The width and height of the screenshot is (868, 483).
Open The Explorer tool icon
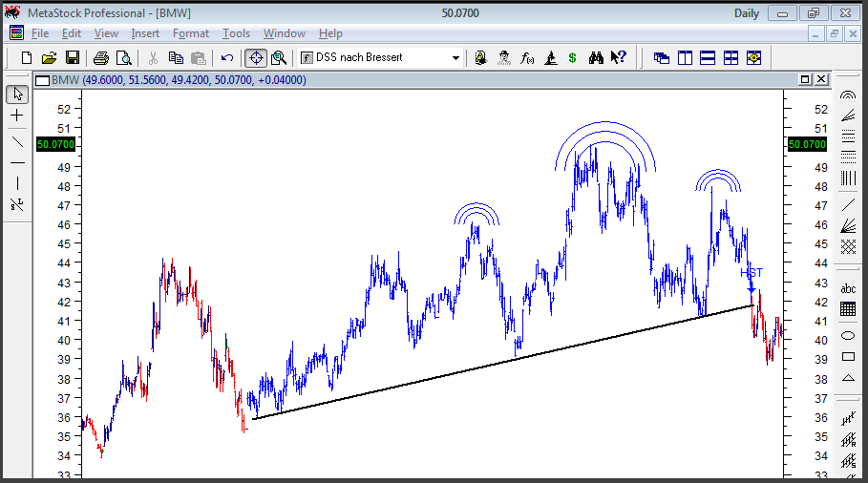(480, 57)
